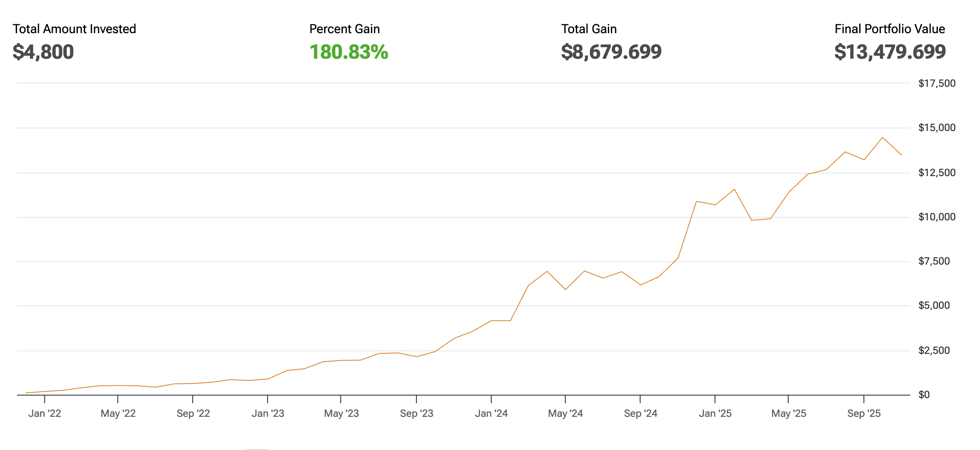This screenshot has height=450, width=980.
Task: Select the $2,500 y-axis label
Action: [934, 350]
